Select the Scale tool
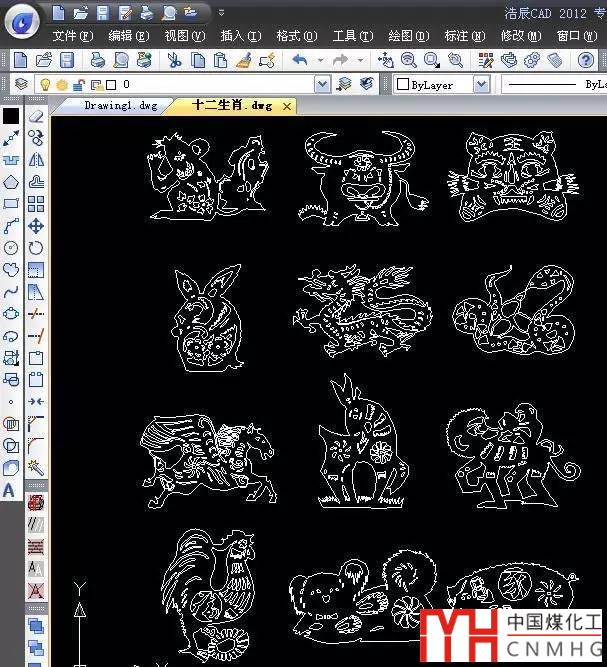This screenshot has width=607, height=667. [x=36, y=270]
